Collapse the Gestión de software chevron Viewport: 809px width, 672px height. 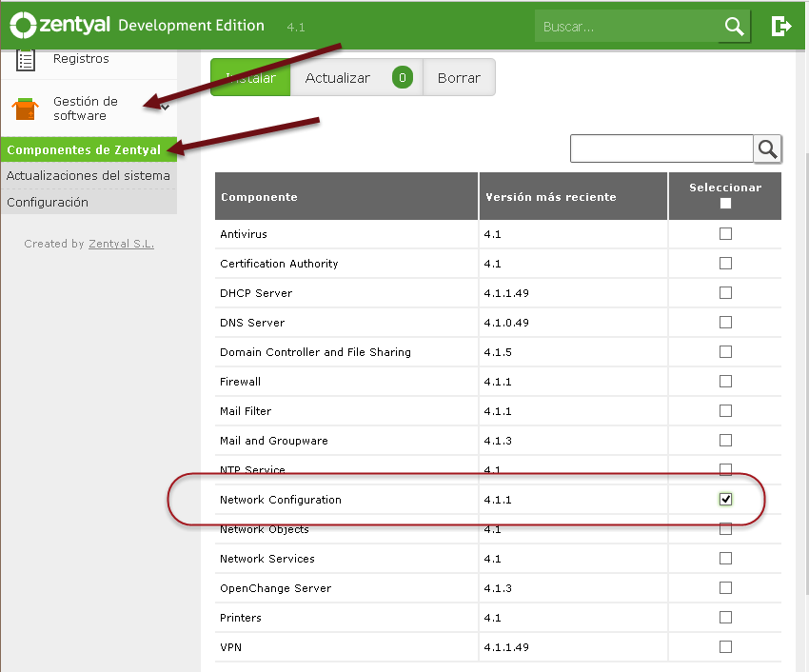[x=166, y=108]
